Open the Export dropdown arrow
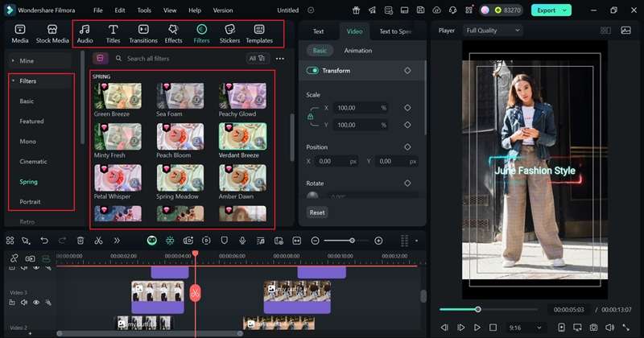The width and height of the screenshot is (644, 338). pos(565,10)
